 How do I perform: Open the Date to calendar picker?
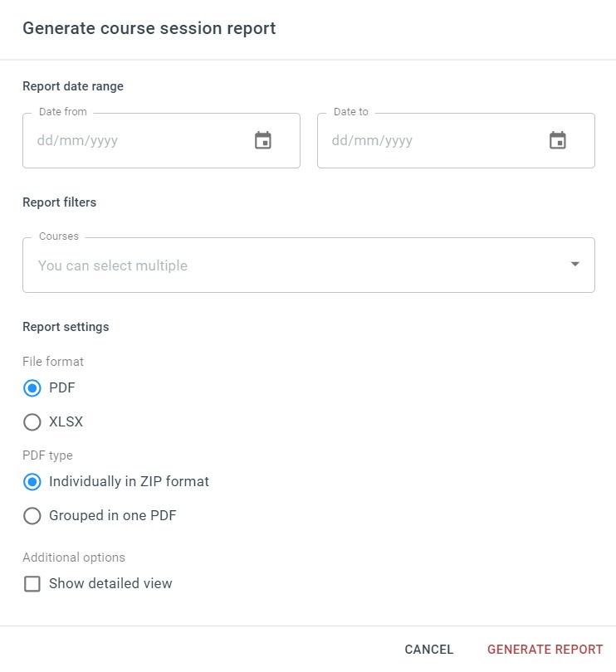pos(558,141)
